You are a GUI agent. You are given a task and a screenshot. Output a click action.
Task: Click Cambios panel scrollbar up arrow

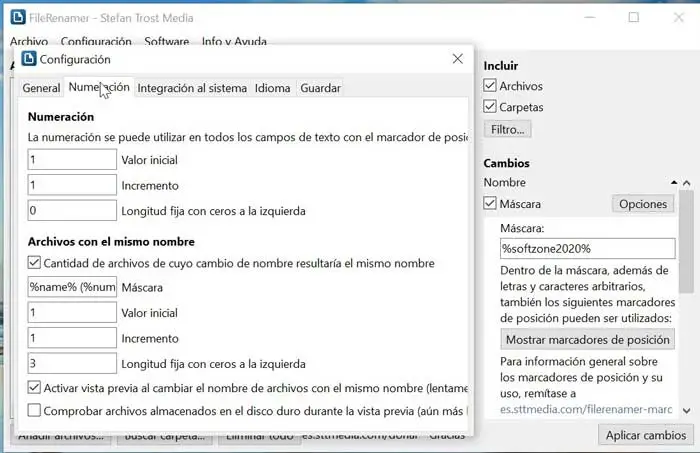click(x=687, y=183)
